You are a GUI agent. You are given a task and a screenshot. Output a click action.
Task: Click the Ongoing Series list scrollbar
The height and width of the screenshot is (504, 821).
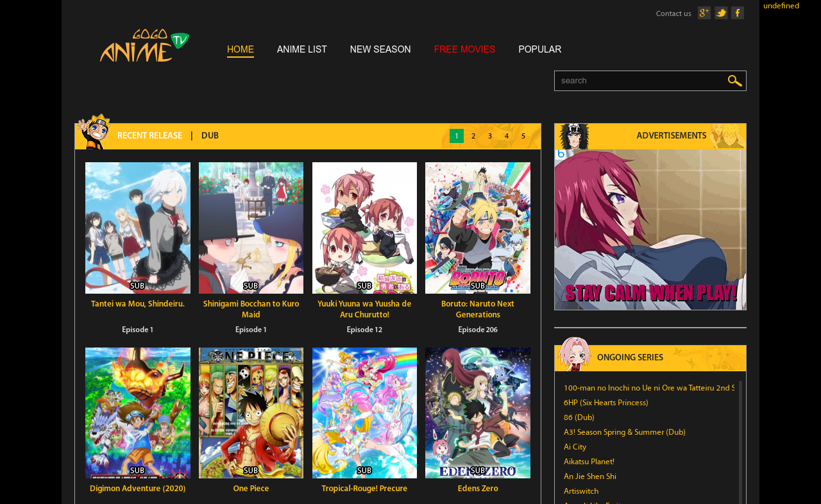click(x=740, y=442)
